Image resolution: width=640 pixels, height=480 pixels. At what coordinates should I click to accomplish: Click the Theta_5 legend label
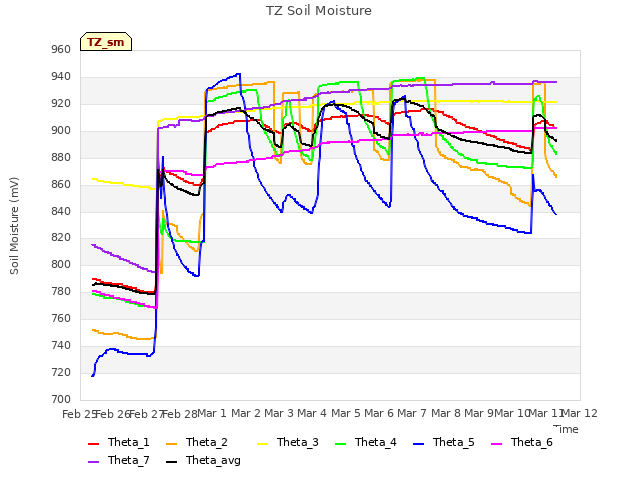tap(453, 442)
